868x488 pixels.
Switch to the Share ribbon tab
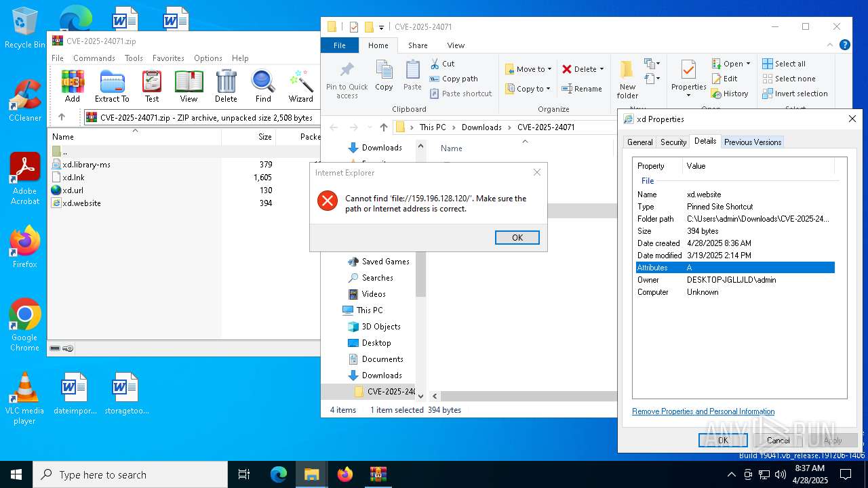[x=418, y=45]
